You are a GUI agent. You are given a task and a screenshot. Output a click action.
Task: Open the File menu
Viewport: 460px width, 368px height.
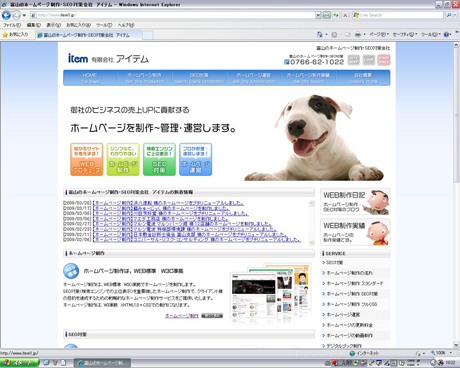(x=12, y=25)
